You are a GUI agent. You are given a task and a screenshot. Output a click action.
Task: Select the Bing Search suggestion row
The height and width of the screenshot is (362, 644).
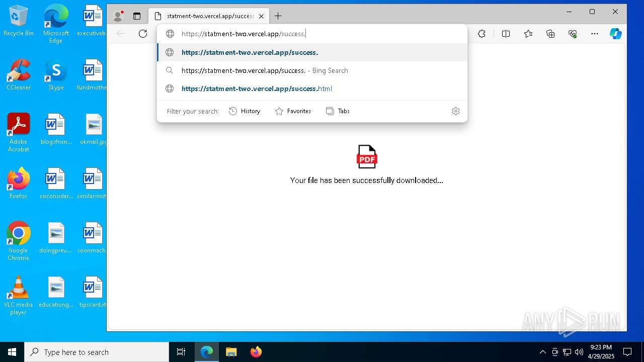(312, 70)
